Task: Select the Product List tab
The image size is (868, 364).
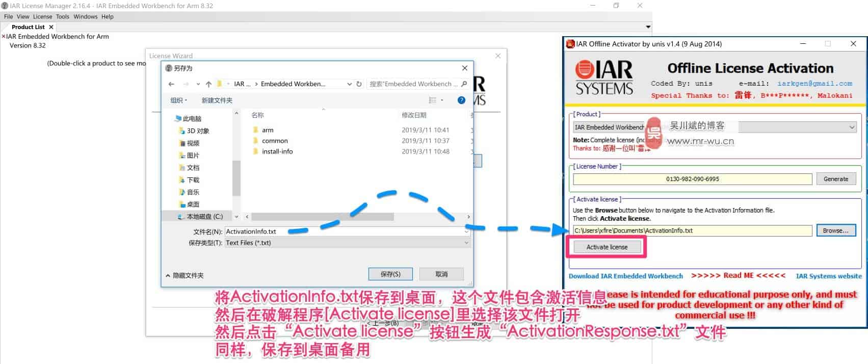Action: [28, 27]
